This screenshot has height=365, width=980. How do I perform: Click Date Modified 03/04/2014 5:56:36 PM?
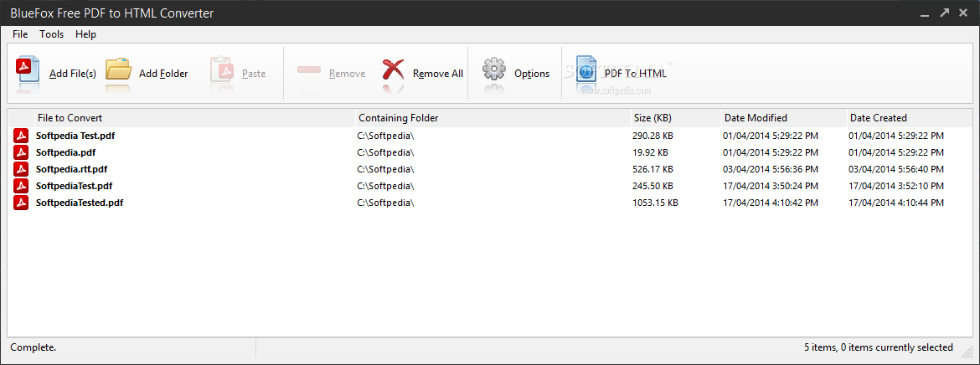[x=771, y=169]
